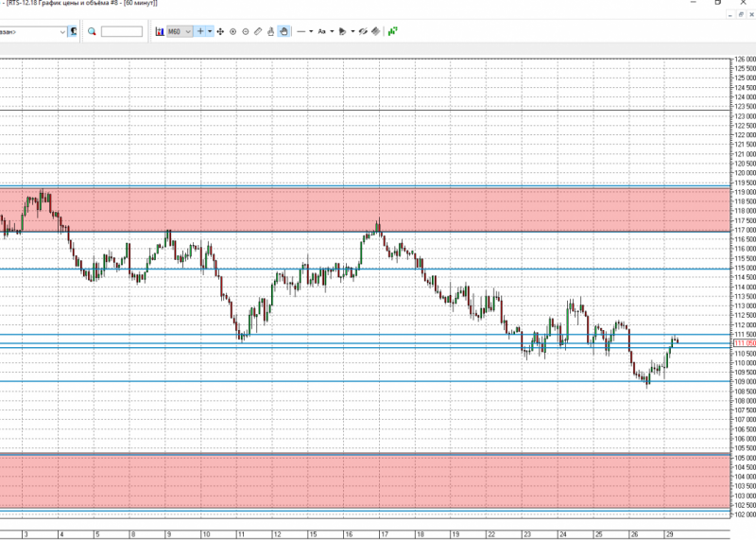The image size is (756, 540).
Task: Click date label 17 on time axis
Action: tap(385, 534)
